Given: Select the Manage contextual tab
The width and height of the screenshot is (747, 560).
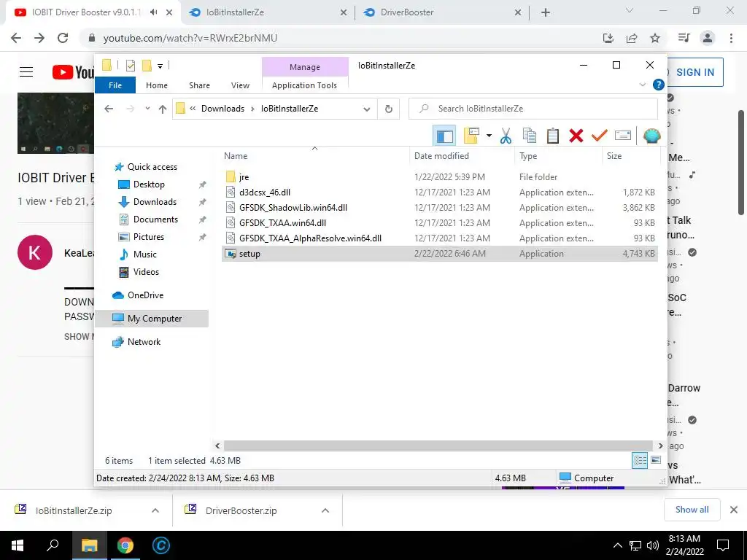Looking at the screenshot, I should [x=305, y=67].
